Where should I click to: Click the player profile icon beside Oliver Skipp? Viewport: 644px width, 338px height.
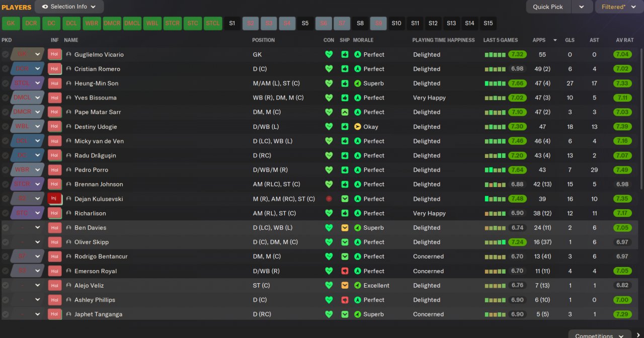(69, 242)
